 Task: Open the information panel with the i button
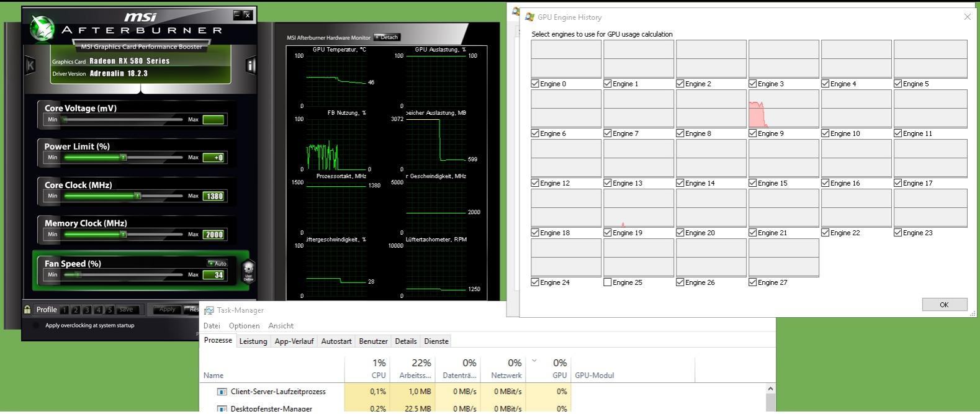pyautogui.click(x=251, y=65)
